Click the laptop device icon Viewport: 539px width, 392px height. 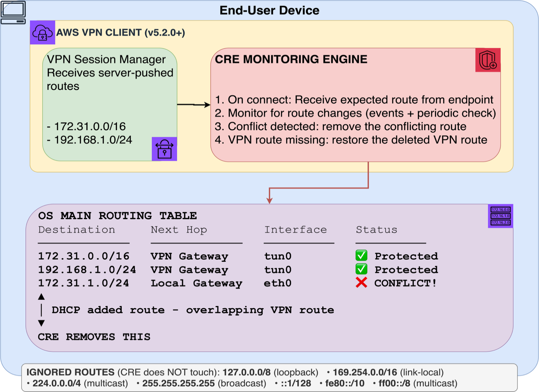pos(13,13)
